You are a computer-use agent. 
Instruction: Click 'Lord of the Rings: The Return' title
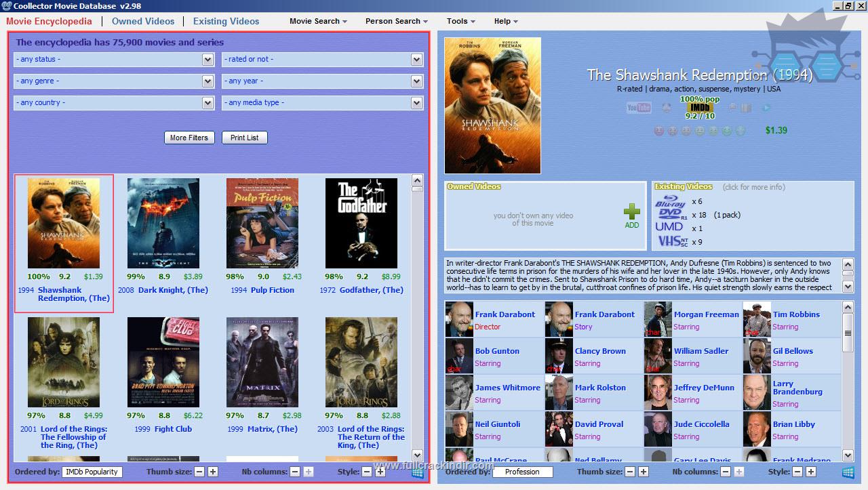coord(371,437)
